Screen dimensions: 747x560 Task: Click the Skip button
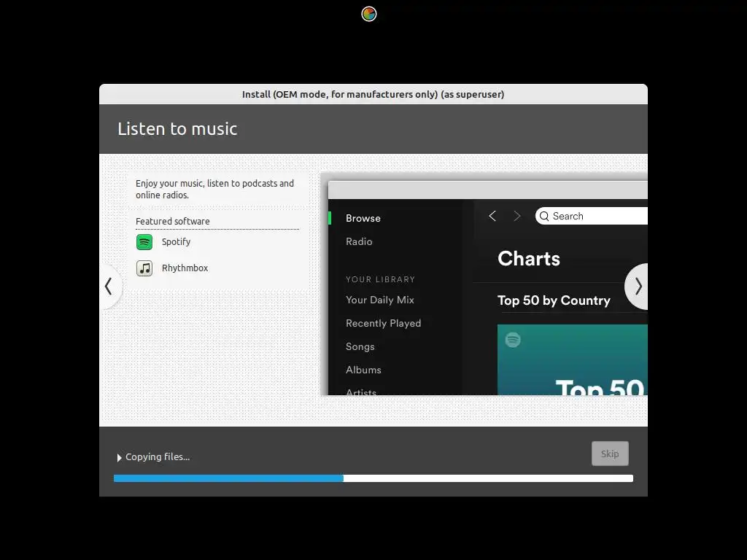click(x=610, y=454)
